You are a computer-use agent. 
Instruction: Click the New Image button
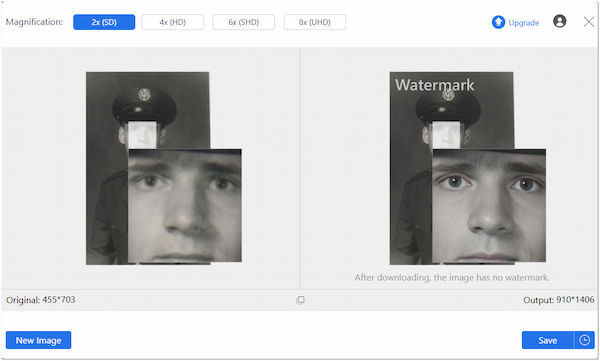pyautogui.click(x=38, y=340)
